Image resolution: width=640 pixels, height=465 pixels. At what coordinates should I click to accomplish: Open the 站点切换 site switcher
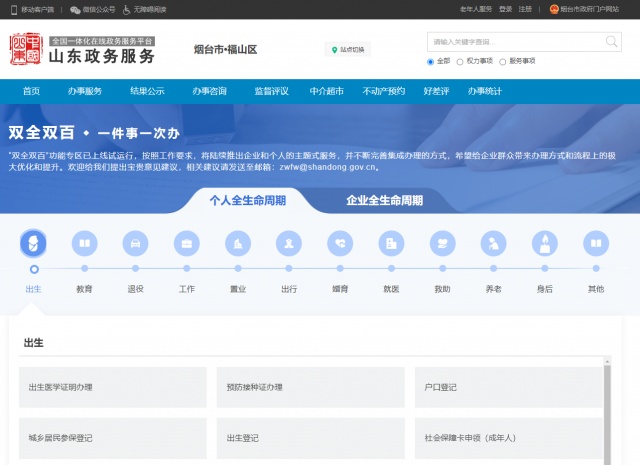[x=347, y=49]
